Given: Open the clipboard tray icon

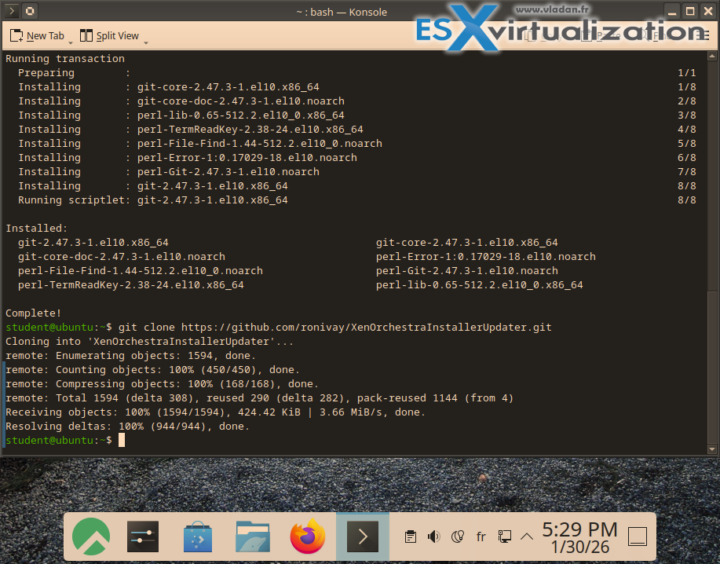Looking at the screenshot, I should click(410, 537).
